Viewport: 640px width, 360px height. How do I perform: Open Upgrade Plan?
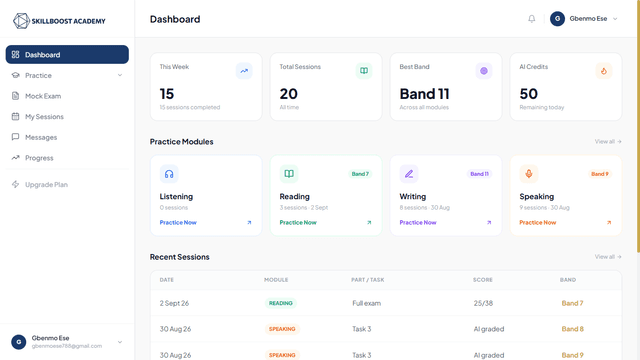point(67,184)
